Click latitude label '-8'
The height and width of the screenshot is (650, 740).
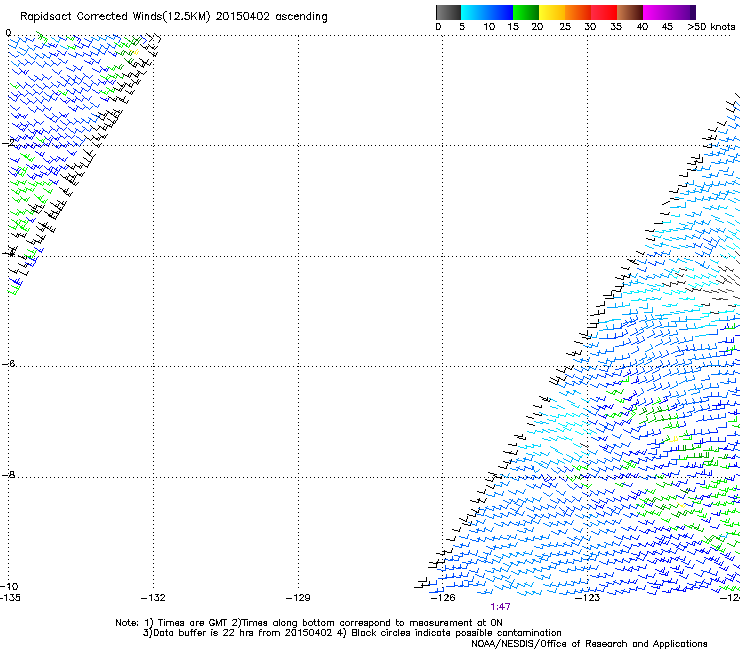tap(9, 474)
